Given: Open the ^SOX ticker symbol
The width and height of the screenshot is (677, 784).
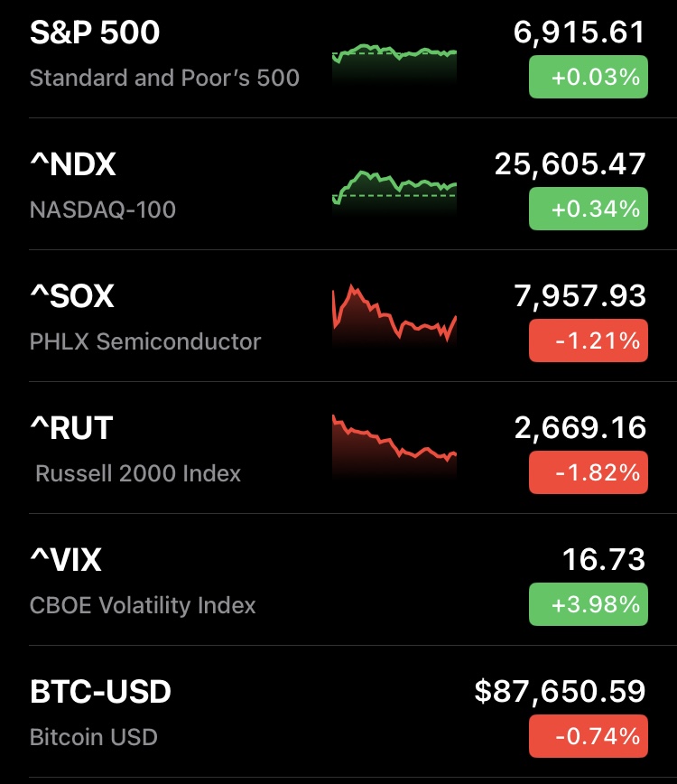Looking at the screenshot, I should pyautogui.click(x=72, y=297).
